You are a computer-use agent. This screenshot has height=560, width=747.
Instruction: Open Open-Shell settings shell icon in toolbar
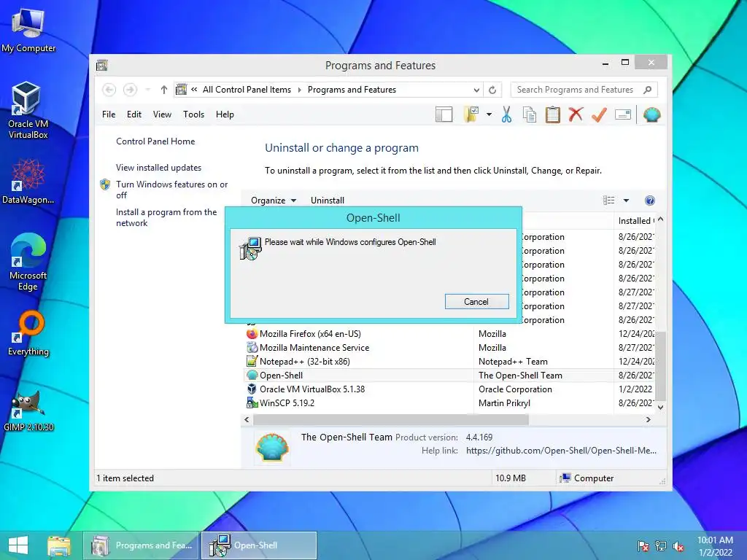[651, 114]
